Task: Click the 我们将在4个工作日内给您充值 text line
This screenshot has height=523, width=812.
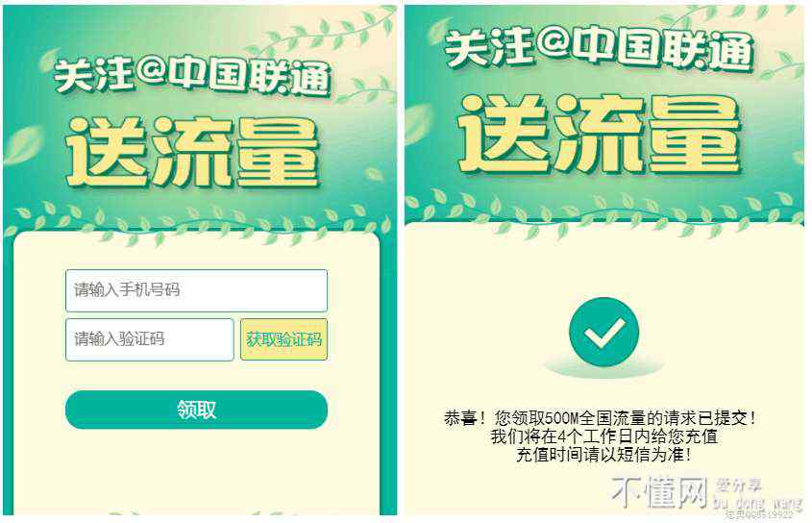Action: pos(603,436)
